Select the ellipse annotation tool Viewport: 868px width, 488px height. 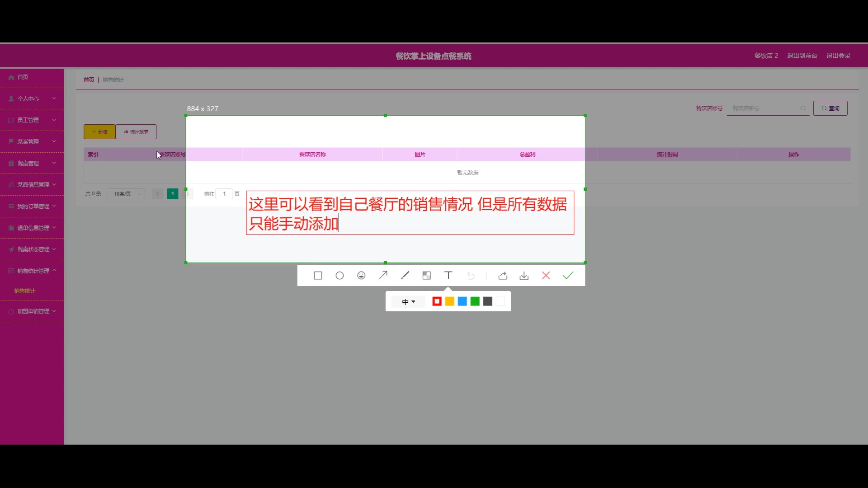point(340,276)
